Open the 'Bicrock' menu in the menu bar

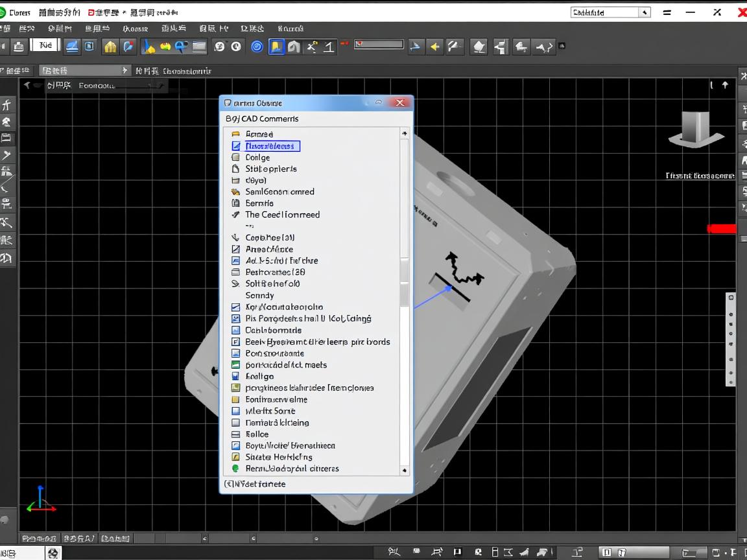point(290,29)
